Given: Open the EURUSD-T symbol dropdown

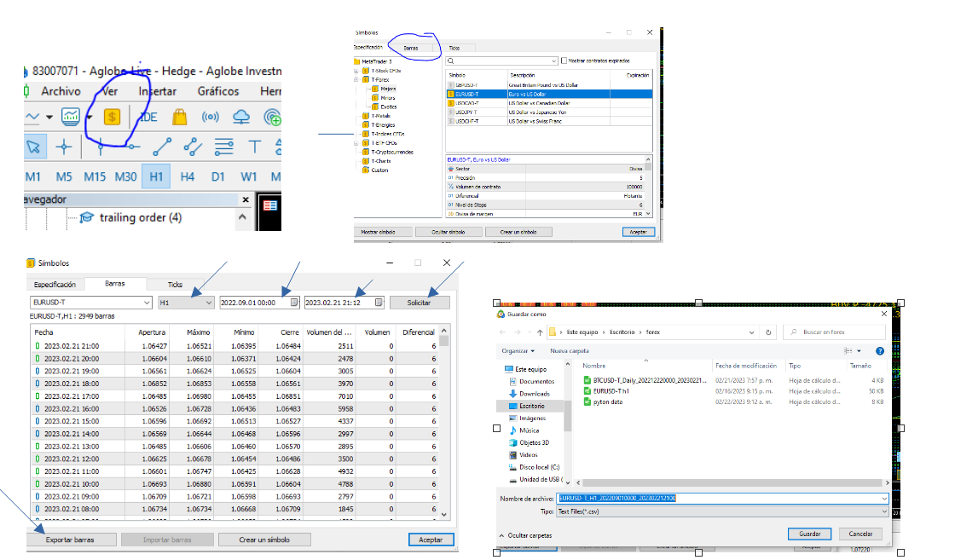Looking at the screenshot, I should click(146, 303).
